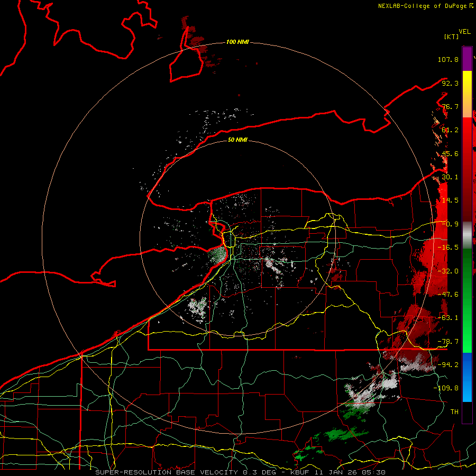This screenshot has width=476, height=476.
Task: Select the -94.2 velocity scale value
Action: point(448,365)
